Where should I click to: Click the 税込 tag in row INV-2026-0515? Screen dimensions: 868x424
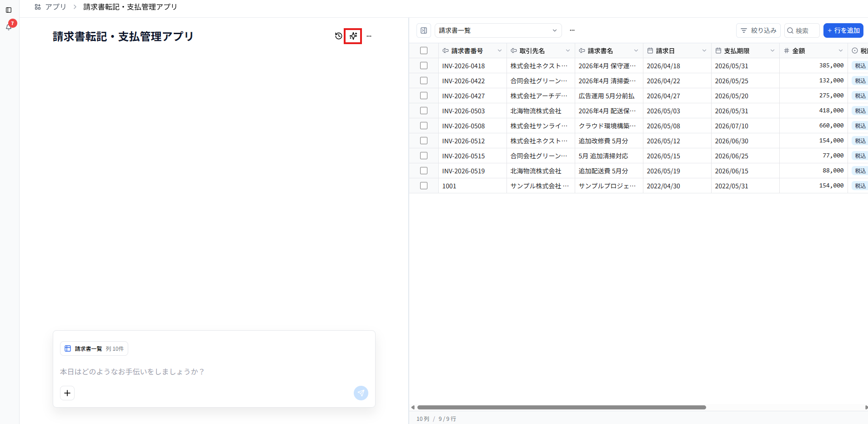860,156
